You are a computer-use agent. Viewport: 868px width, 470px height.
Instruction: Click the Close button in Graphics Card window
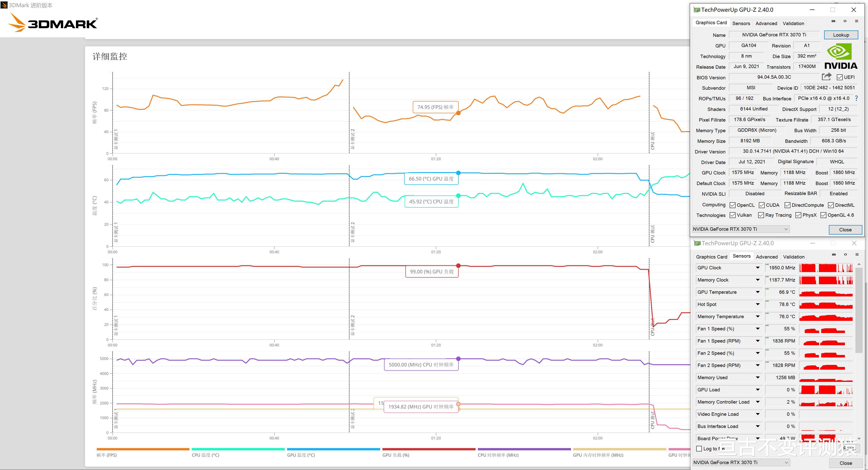[x=845, y=230]
